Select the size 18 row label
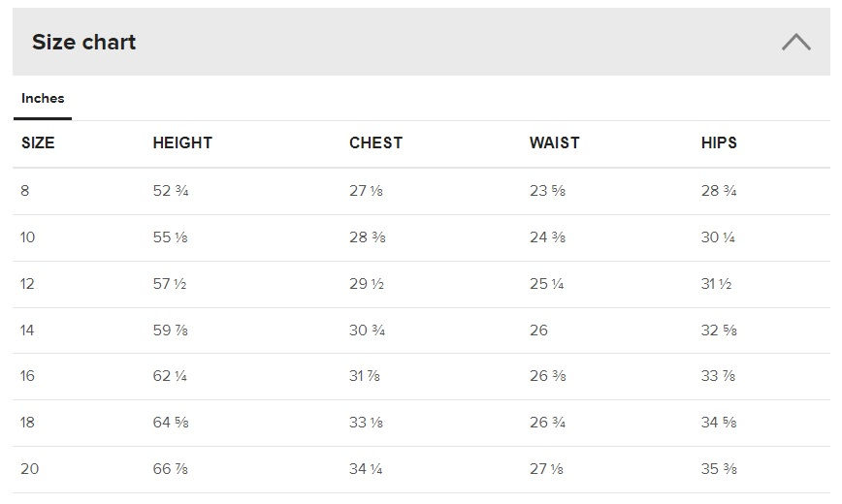The width and height of the screenshot is (842, 504). point(27,423)
